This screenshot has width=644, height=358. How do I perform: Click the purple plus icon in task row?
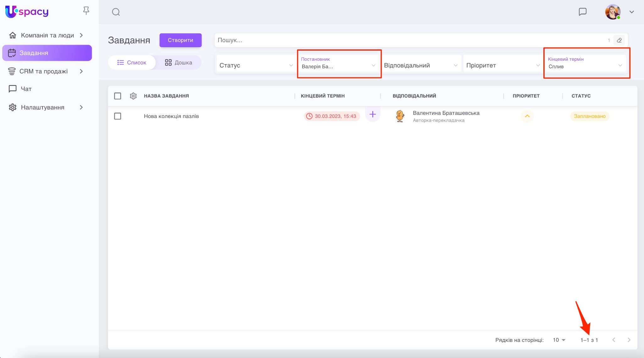coord(373,114)
